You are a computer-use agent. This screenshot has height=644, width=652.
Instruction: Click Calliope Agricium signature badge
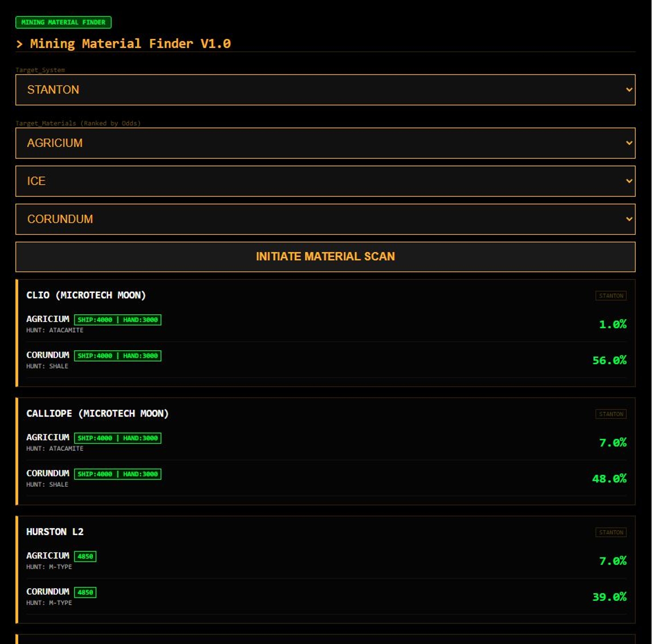(118, 438)
